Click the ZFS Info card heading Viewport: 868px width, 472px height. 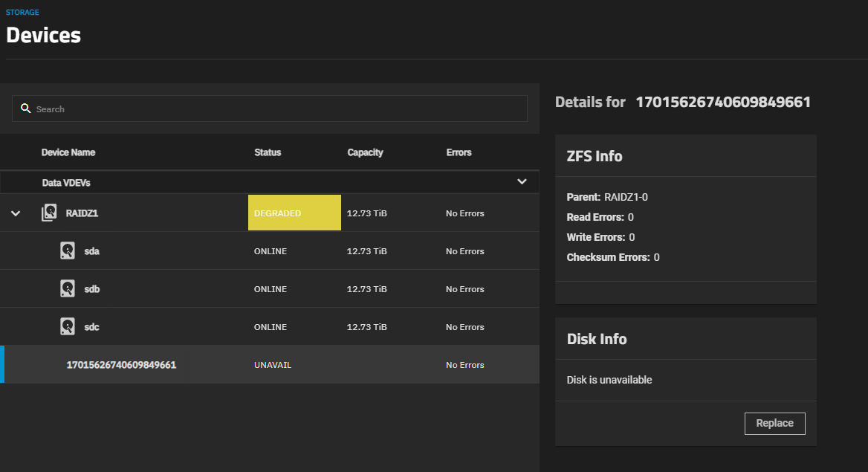click(595, 156)
